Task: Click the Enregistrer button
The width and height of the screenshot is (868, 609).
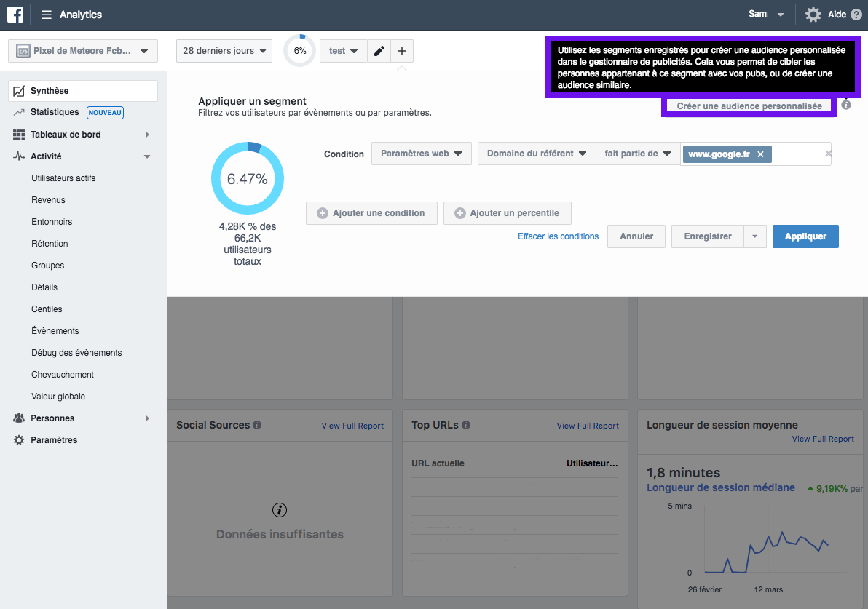Action: point(708,236)
